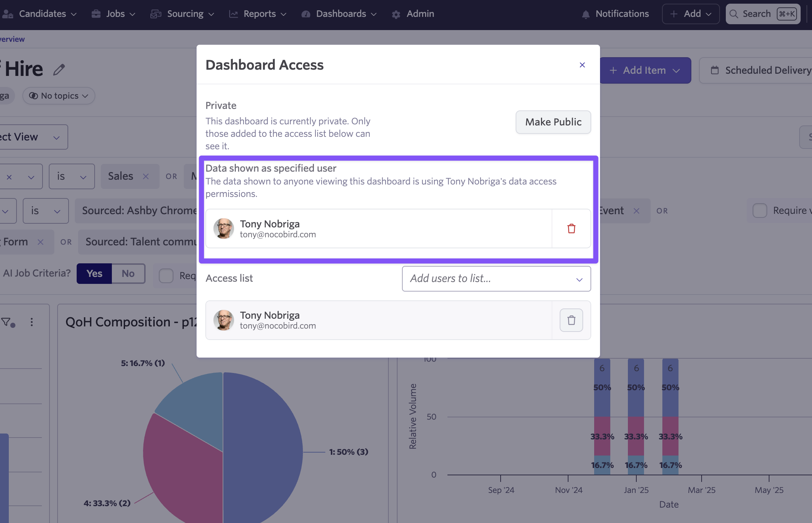Click the Jobs briefcase icon
Viewport: 812px width, 523px height.
tap(96, 14)
